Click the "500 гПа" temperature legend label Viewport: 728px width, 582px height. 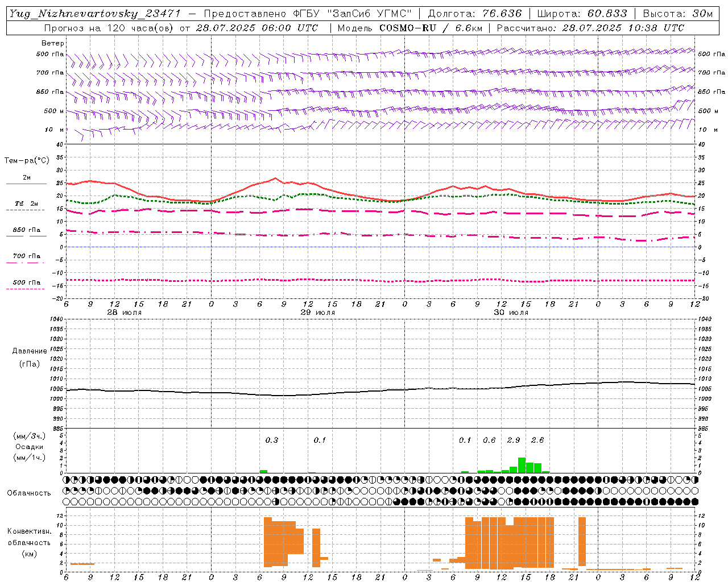pos(26,282)
